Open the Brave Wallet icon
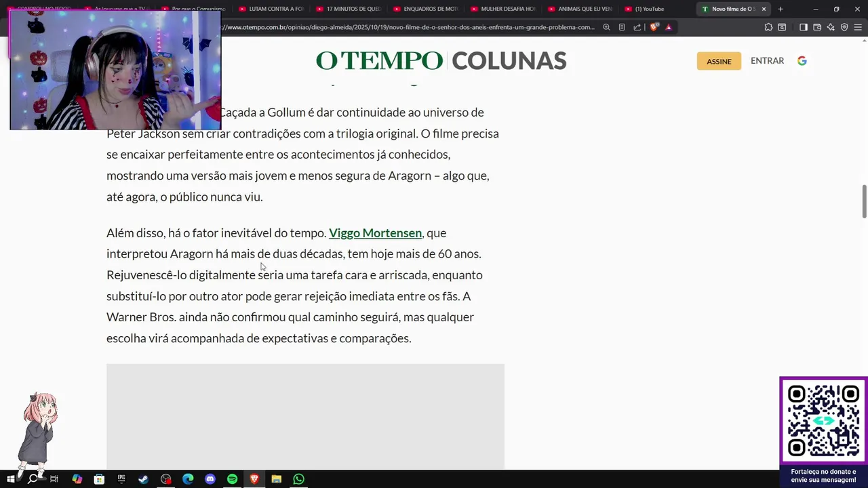The width and height of the screenshot is (868, 488). pos(817,27)
